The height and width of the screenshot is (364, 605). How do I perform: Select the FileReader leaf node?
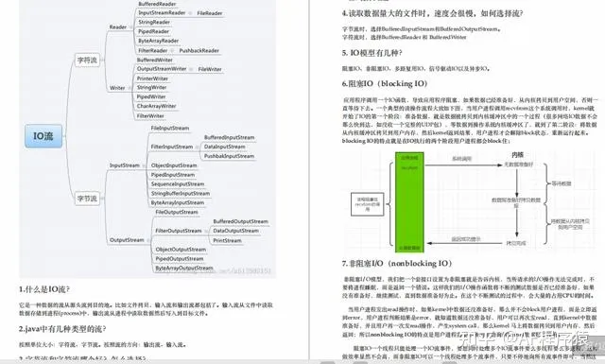210,13
